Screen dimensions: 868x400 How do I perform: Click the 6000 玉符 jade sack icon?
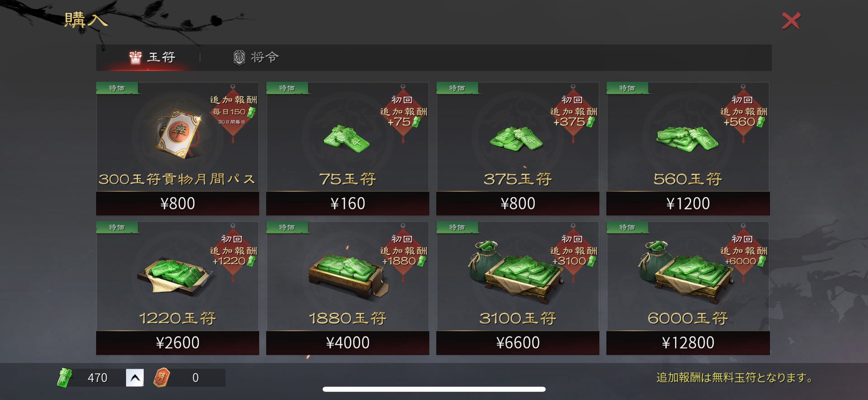[686, 272]
